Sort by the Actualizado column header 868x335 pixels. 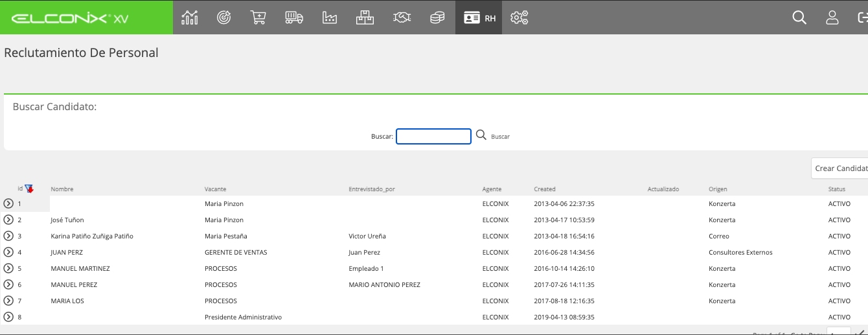(663, 189)
